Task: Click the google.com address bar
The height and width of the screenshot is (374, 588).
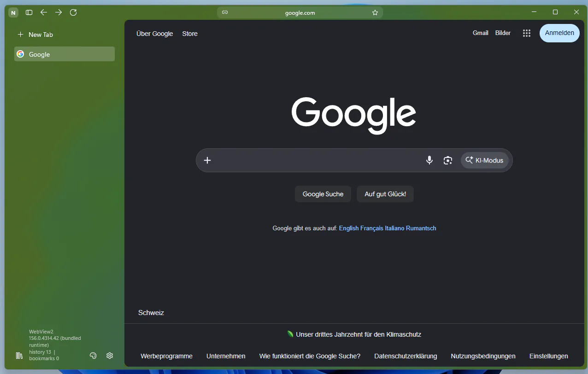Action: coord(300,12)
